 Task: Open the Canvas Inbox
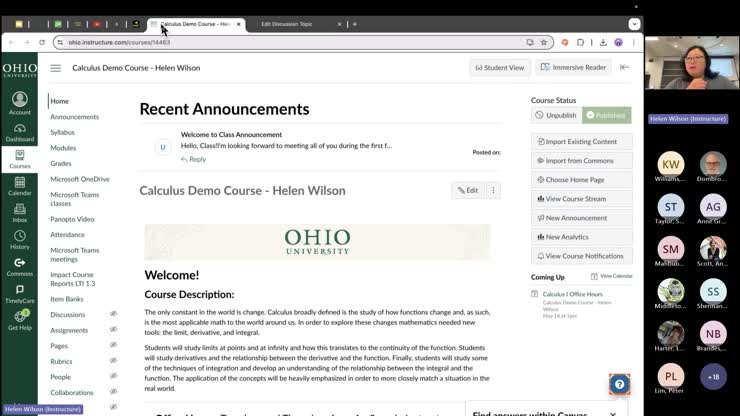pyautogui.click(x=19, y=213)
